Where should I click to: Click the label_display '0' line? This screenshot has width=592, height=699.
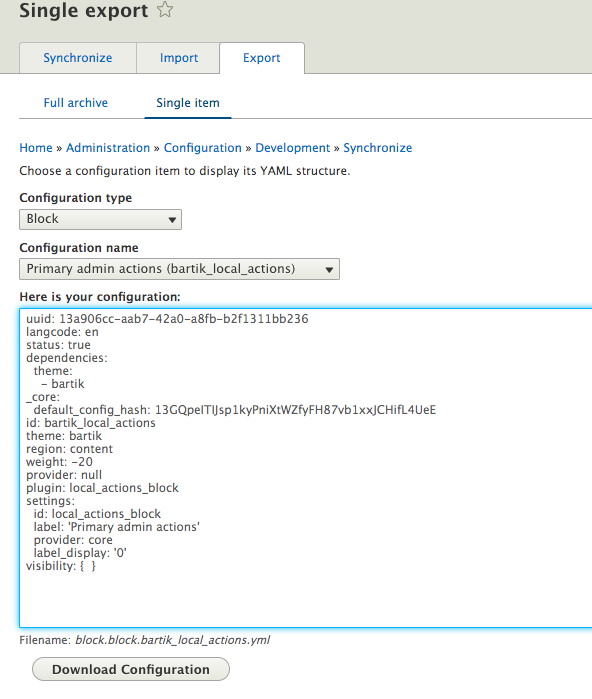coord(80,553)
